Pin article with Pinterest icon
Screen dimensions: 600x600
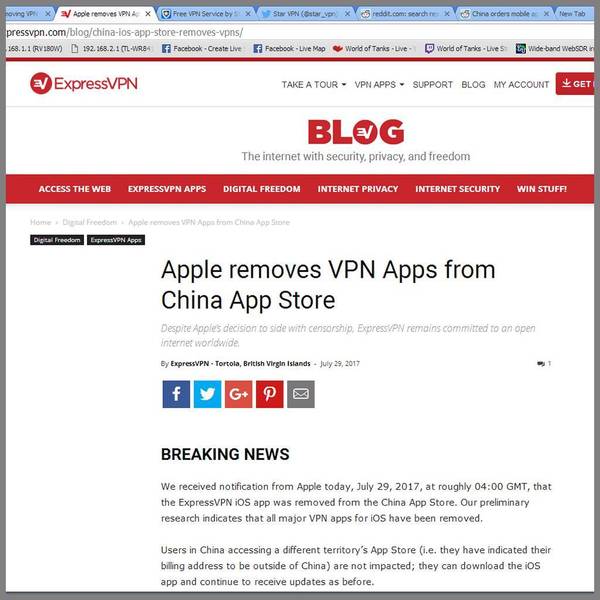(x=270, y=394)
